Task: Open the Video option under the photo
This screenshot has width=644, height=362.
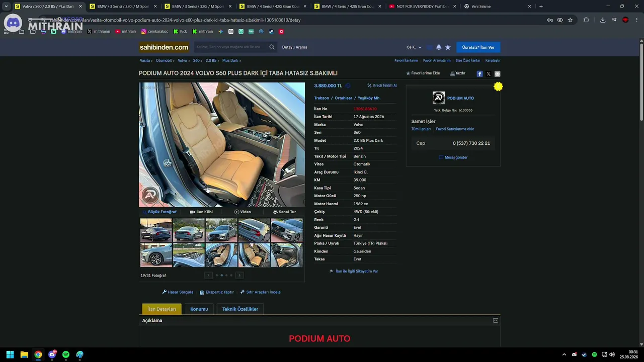Action: pos(243,212)
